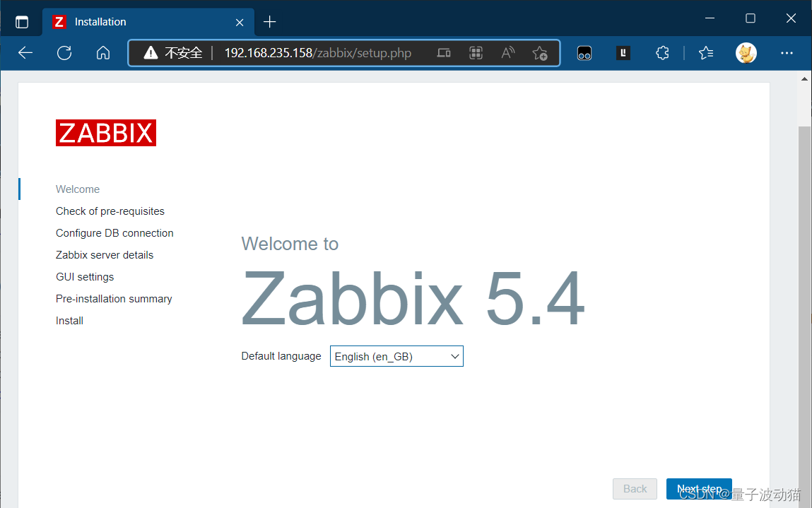Select GUI settings step
Viewport: 812px width, 508px height.
coord(85,277)
